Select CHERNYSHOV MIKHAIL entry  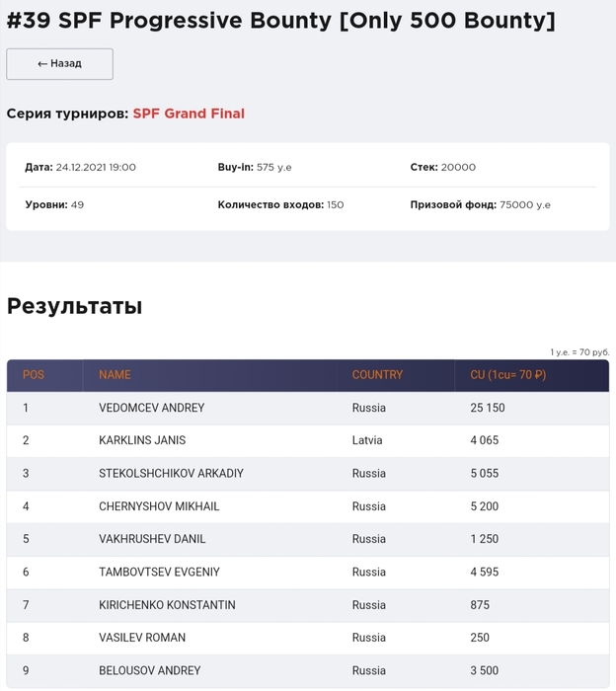pyautogui.click(x=159, y=506)
